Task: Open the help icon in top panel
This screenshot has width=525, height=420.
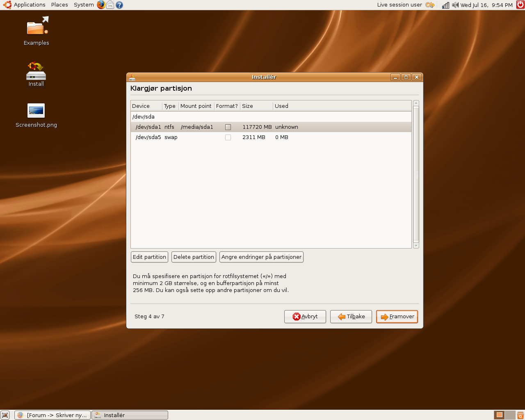Action: tap(119, 5)
